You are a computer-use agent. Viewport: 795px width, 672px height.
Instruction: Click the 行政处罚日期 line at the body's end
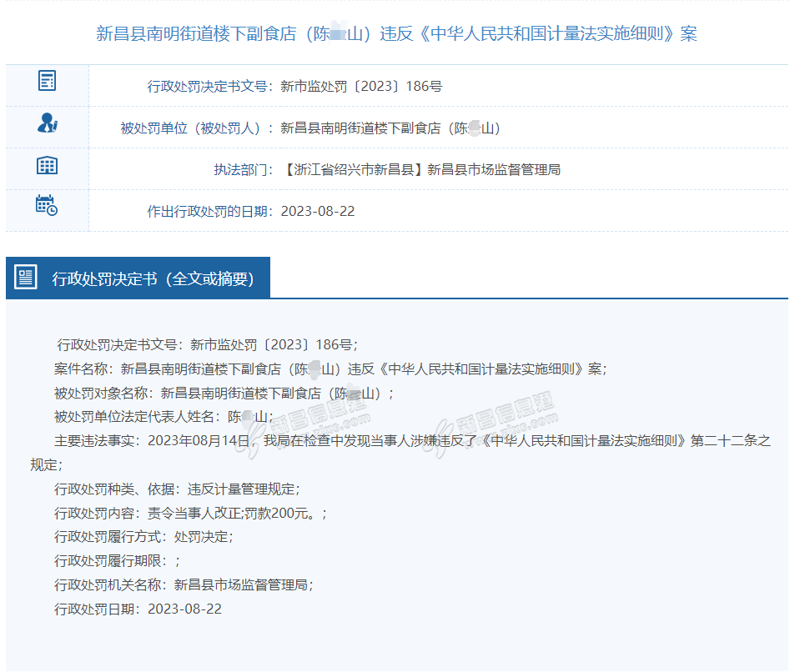coord(138,609)
